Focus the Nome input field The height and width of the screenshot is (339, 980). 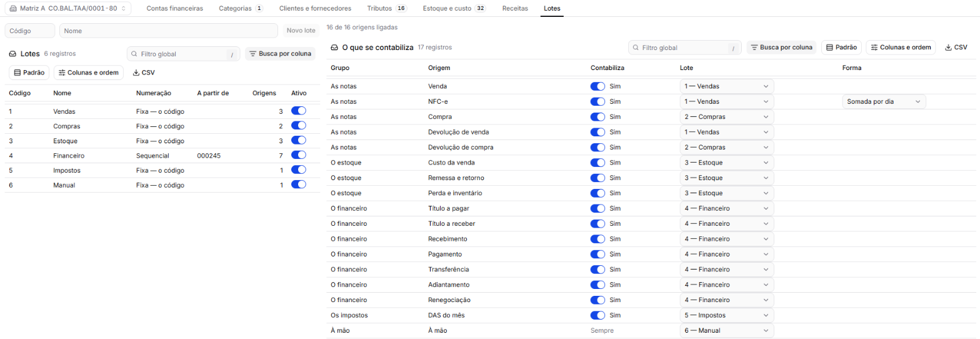point(169,31)
